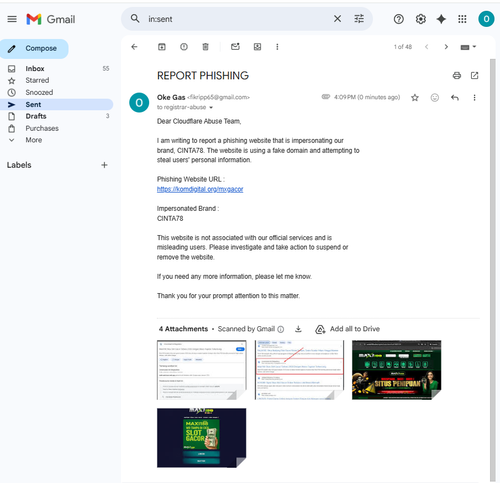The image size is (500, 483).
Task: Open the toolbar More options dots
Action: 277,47
